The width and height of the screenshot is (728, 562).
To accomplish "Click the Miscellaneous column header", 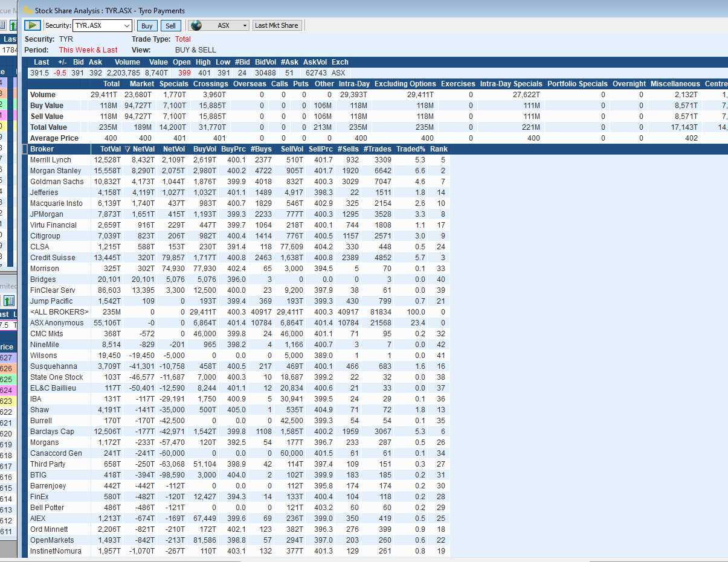I will (x=675, y=84).
